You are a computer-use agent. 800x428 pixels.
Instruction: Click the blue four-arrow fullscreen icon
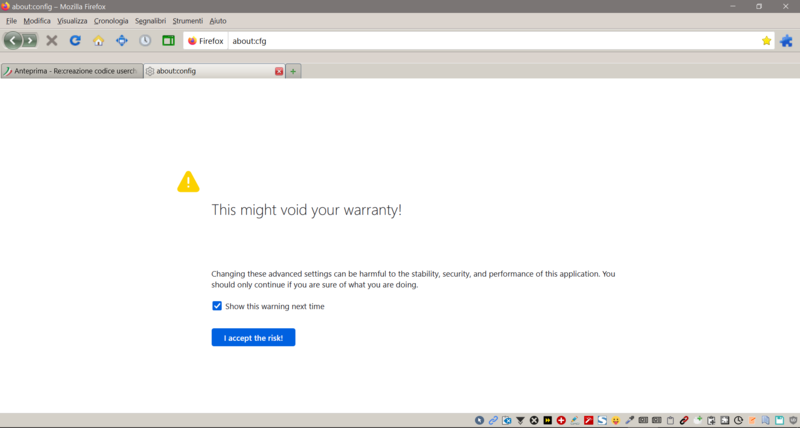[121, 40]
